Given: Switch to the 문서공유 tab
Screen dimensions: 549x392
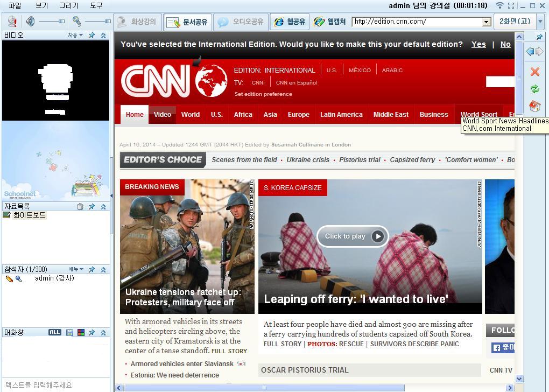Looking at the screenshot, I should coord(188,22).
